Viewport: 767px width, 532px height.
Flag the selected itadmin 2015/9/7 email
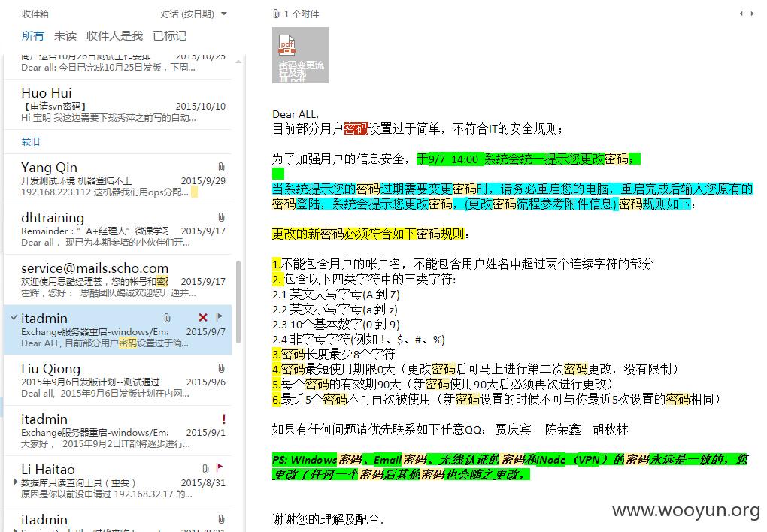[x=219, y=317]
